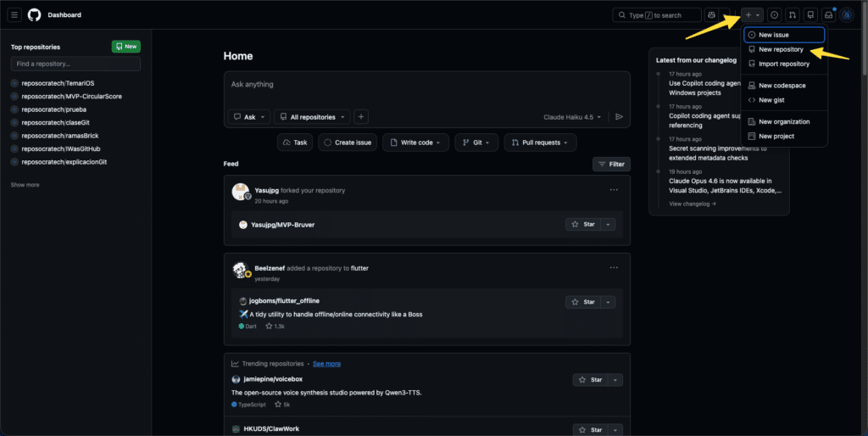Click the Create issue button
868x436 pixels.
point(348,143)
